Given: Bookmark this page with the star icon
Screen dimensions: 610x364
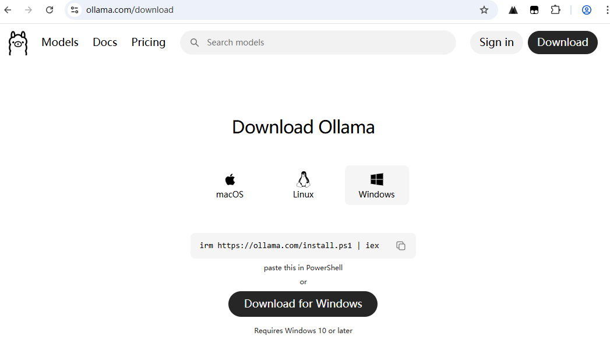Looking at the screenshot, I should 484,10.
